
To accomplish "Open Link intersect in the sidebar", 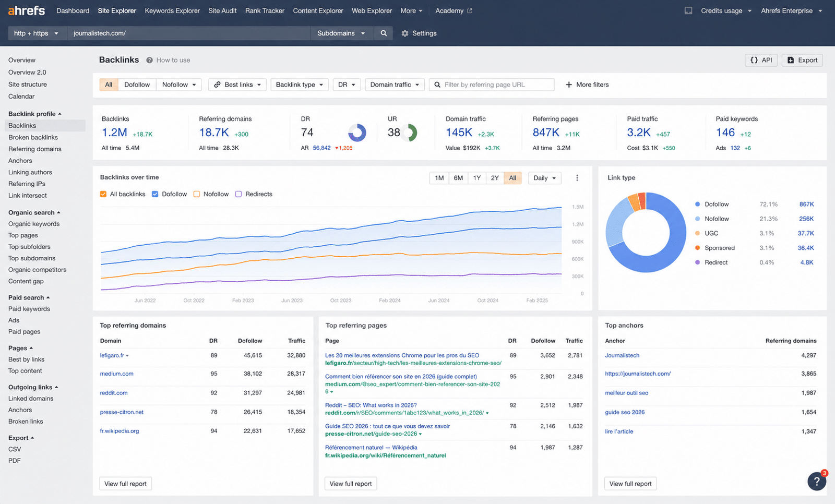I will pos(28,196).
